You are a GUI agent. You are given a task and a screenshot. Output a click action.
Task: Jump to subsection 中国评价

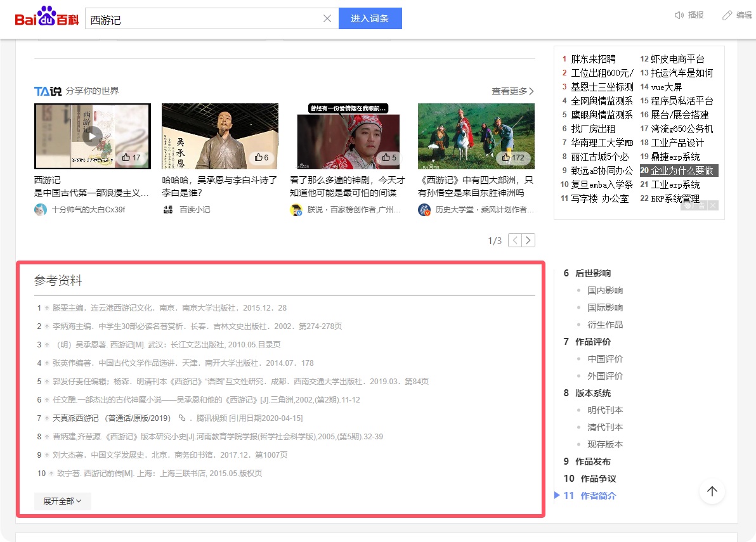(x=605, y=359)
